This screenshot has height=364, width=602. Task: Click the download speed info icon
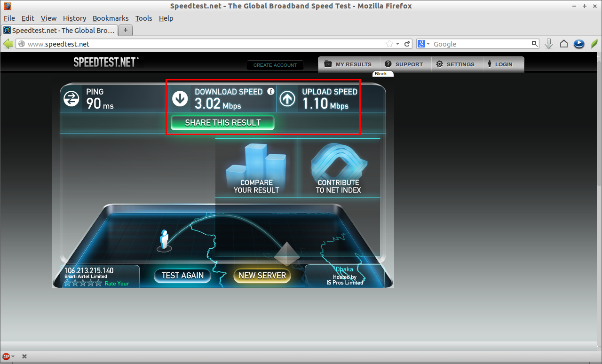coord(270,92)
